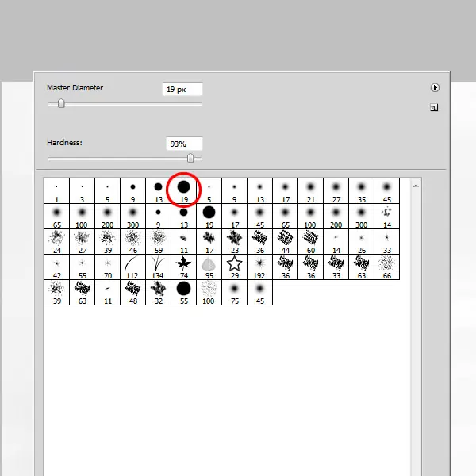Choose the large hard round 55 brush
Screen dimensions: 476x476
[x=184, y=293]
